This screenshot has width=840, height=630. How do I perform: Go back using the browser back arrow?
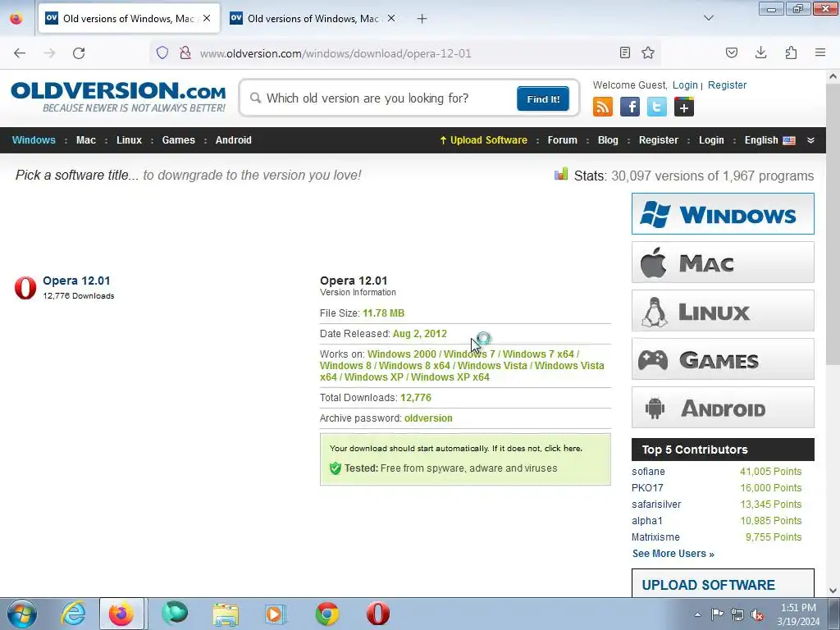(x=20, y=53)
